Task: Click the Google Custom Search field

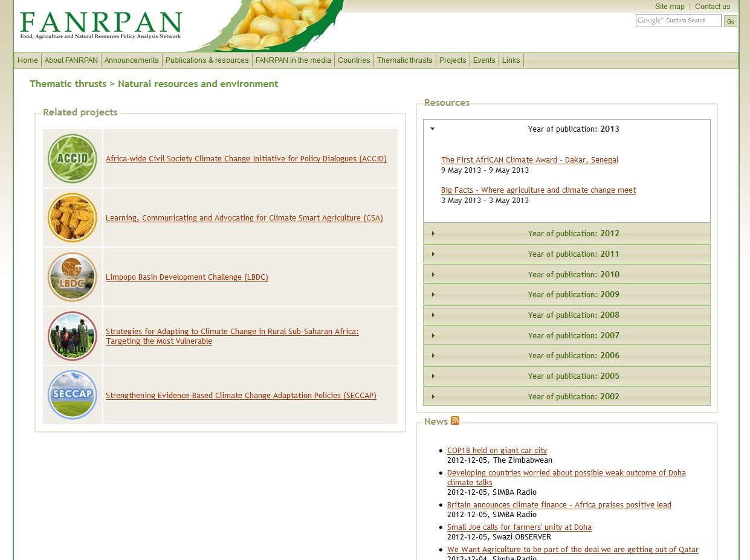Action: point(679,21)
